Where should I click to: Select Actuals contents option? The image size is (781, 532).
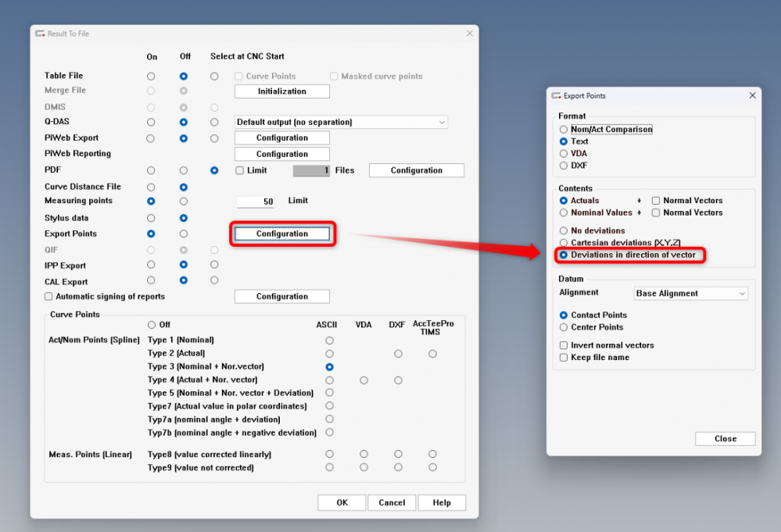click(564, 201)
